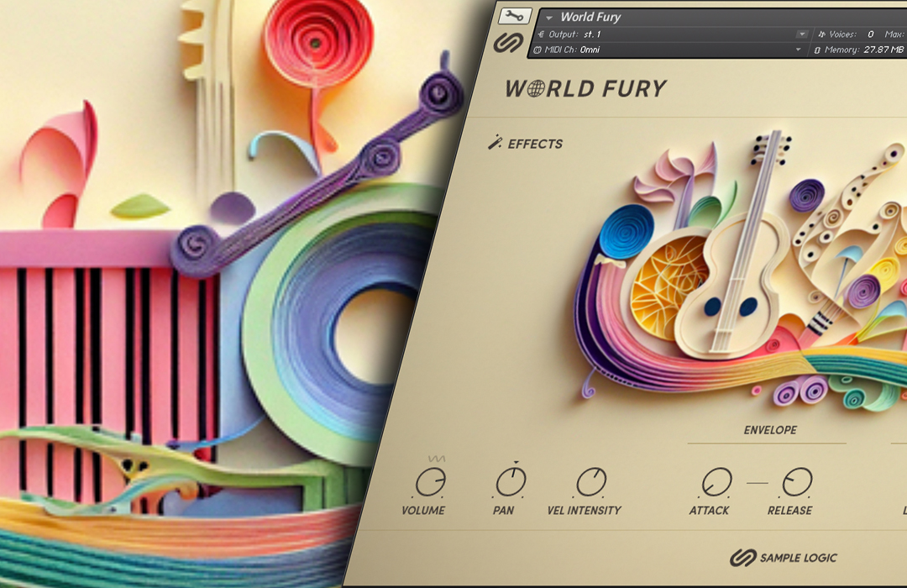Click the Memory icon in header

point(817,50)
